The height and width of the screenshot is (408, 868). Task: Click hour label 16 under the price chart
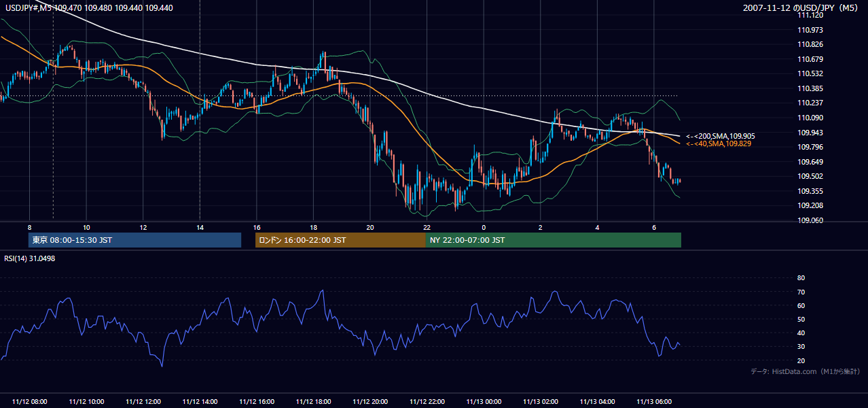pyautogui.click(x=257, y=227)
